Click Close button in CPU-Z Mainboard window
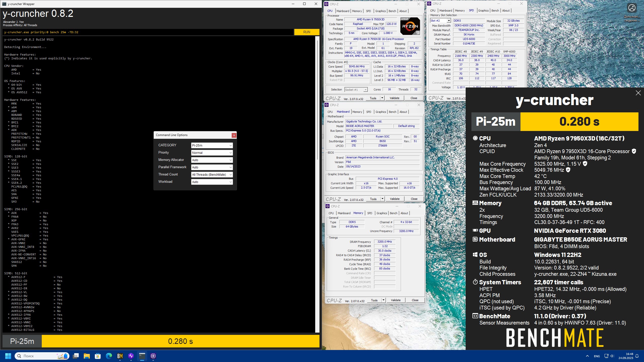 click(x=414, y=199)
